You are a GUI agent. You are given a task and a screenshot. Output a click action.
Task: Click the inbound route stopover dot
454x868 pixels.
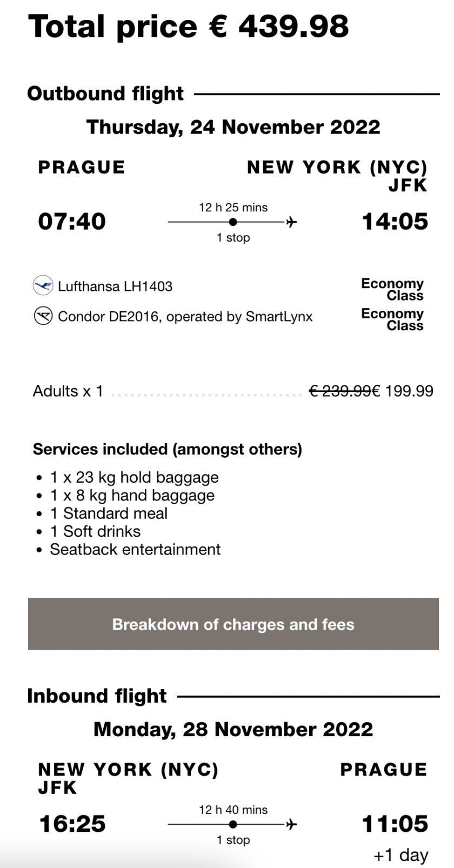pos(233,824)
